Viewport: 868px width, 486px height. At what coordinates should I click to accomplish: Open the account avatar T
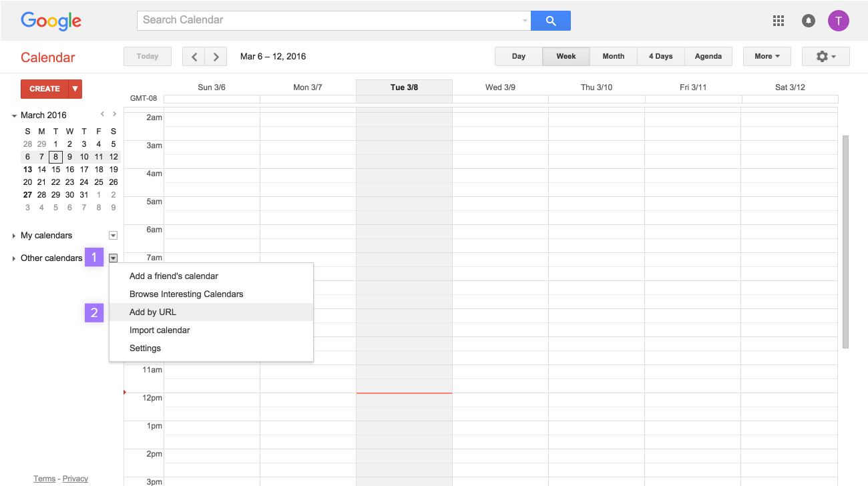pos(839,21)
